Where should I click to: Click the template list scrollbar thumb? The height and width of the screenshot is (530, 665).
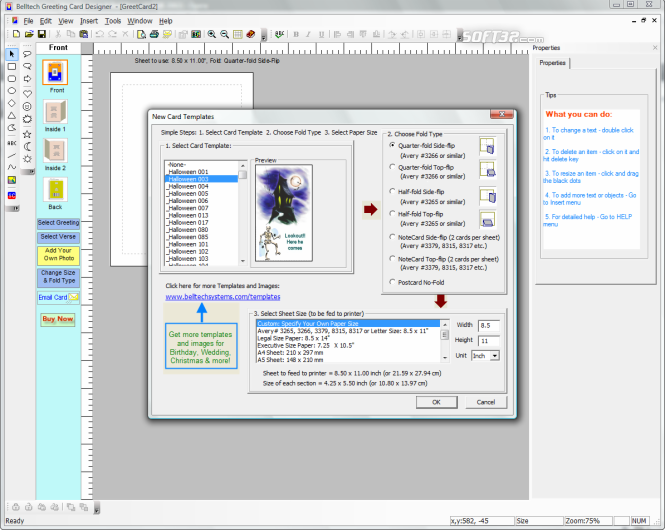point(243,175)
